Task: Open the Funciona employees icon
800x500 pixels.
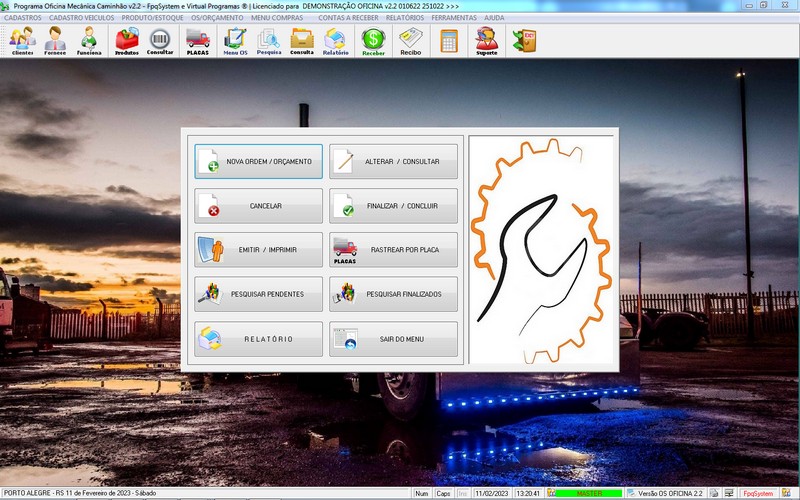Action: [89, 41]
